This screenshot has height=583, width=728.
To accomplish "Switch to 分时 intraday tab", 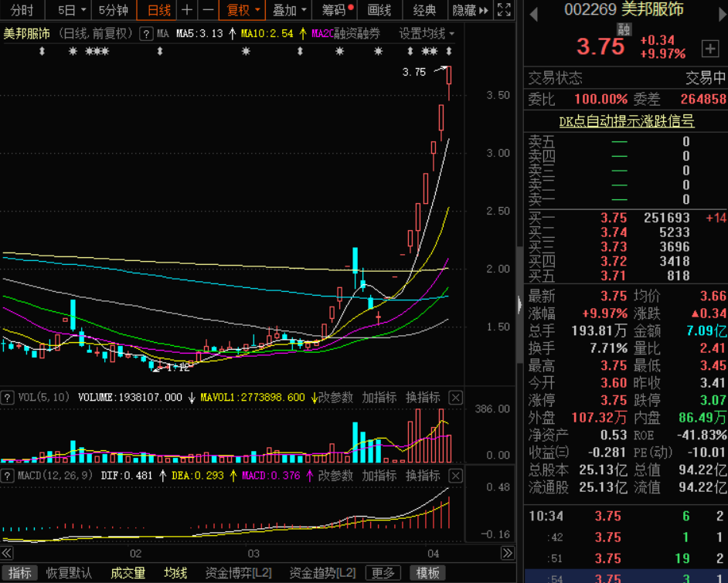I will 22,10.
